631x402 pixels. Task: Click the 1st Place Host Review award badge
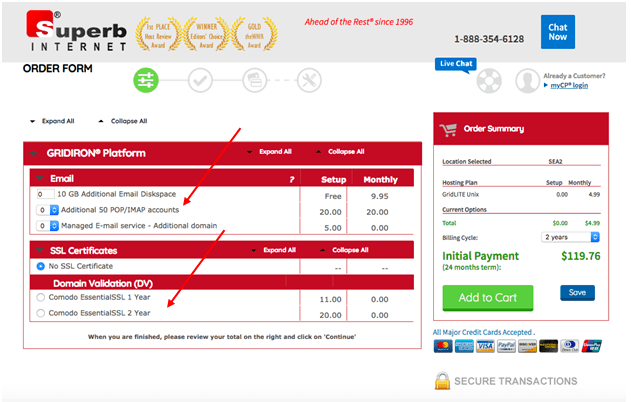point(158,34)
